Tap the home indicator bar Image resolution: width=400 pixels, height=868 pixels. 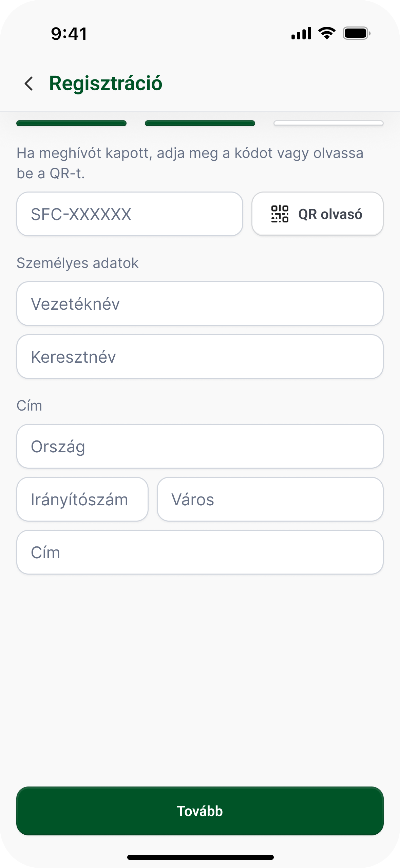pyautogui.click(x=200, y=857)
